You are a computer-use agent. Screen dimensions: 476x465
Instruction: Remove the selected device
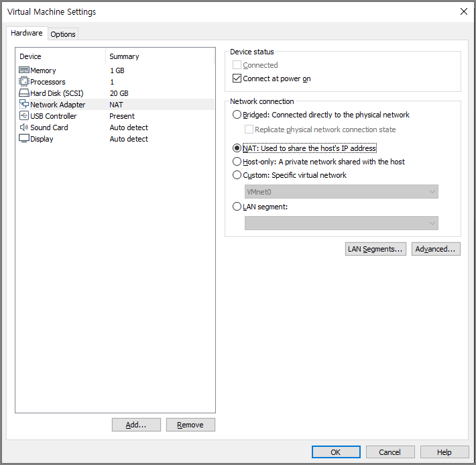coord(190,425)
